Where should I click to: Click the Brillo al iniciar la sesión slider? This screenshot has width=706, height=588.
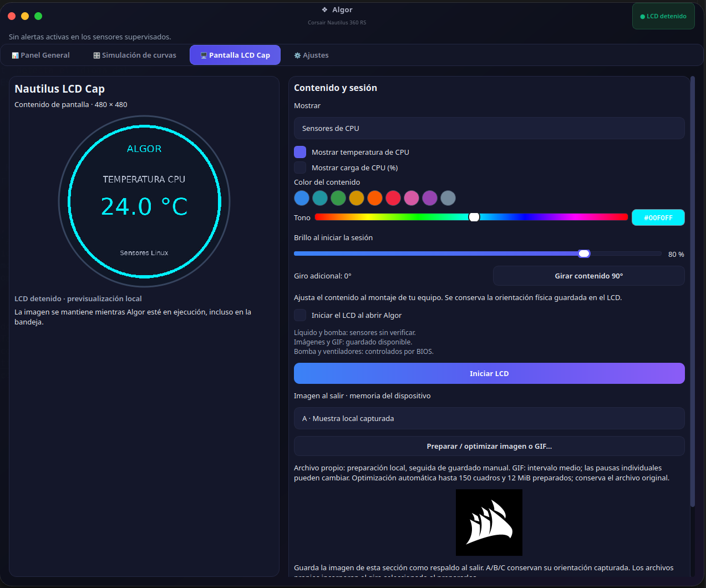(x=478, y=254)
